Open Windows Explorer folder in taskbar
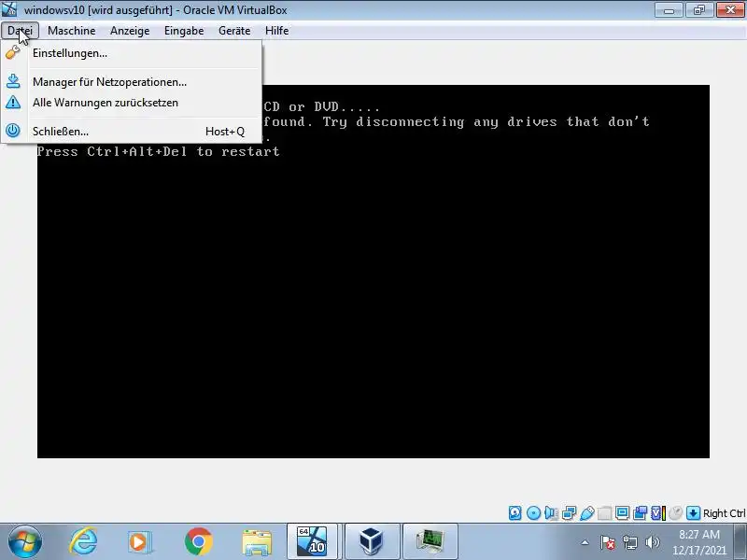The image size is (747, 560). (257, 542)
